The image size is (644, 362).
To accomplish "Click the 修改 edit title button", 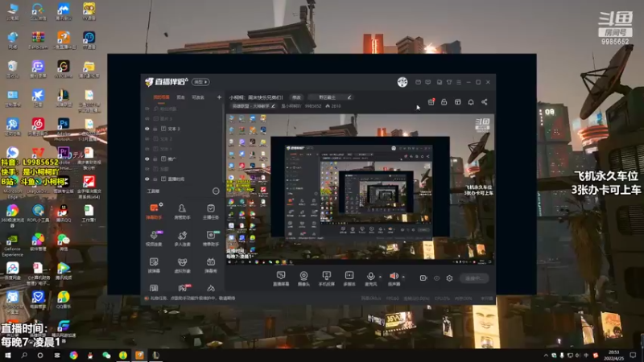I will (x=296, y=97).
